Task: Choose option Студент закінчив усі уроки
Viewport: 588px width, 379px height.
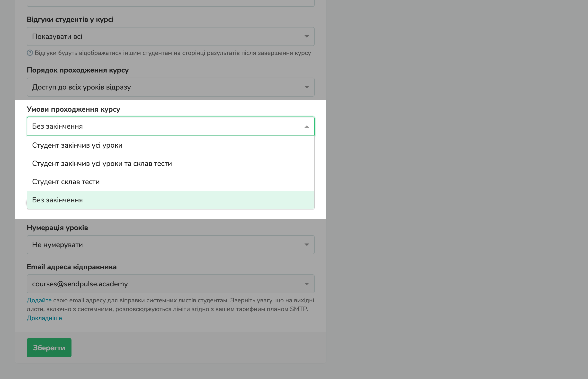Action: click(x=77, y=145)
